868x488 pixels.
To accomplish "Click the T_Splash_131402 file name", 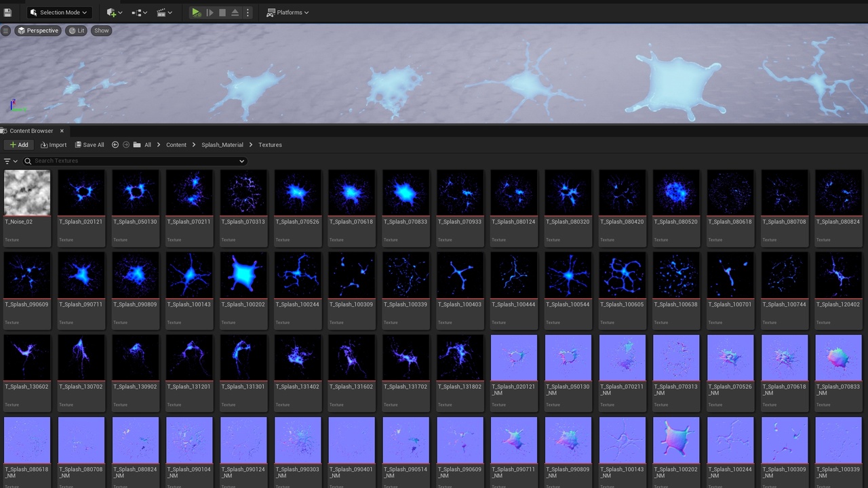I will [297, 386].
